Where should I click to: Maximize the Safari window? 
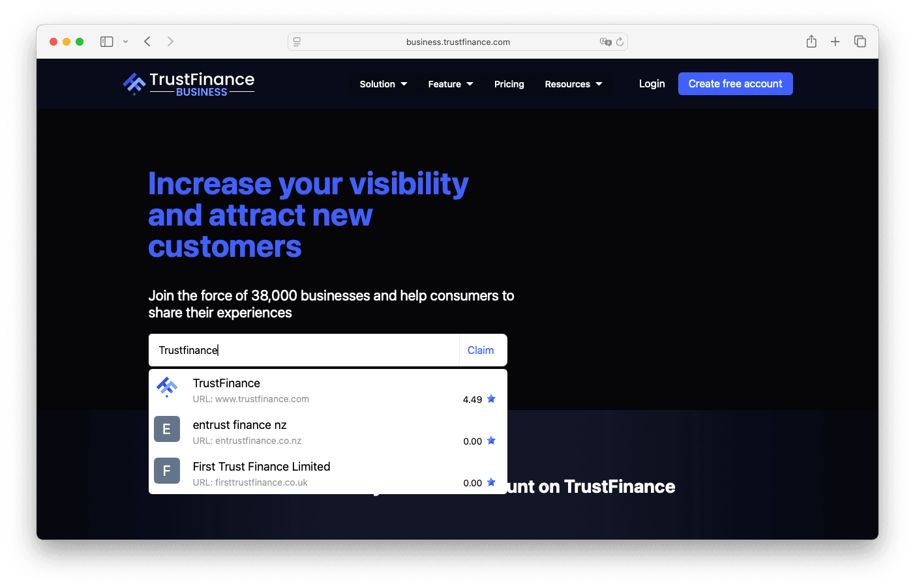(x=80, y=42)
